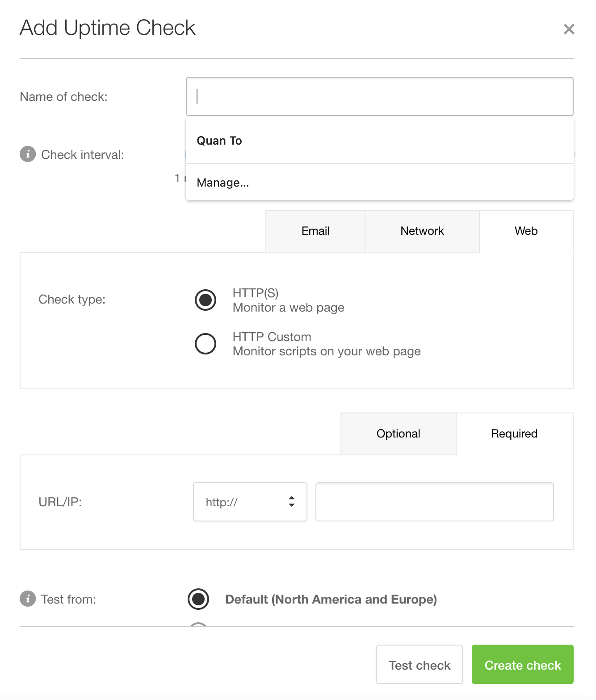Image resolution: width=596 pixels, height=700 pixels.
Task: Close the Add Uptime Check dialog
Action: tap(569, 29)
